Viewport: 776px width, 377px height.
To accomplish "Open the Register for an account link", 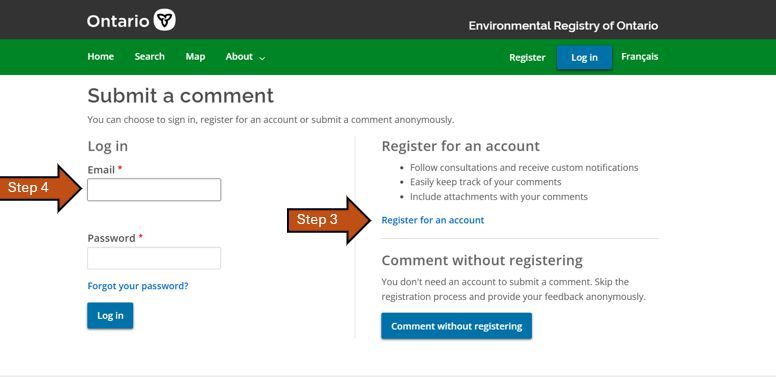I will (x=433, y=220).
